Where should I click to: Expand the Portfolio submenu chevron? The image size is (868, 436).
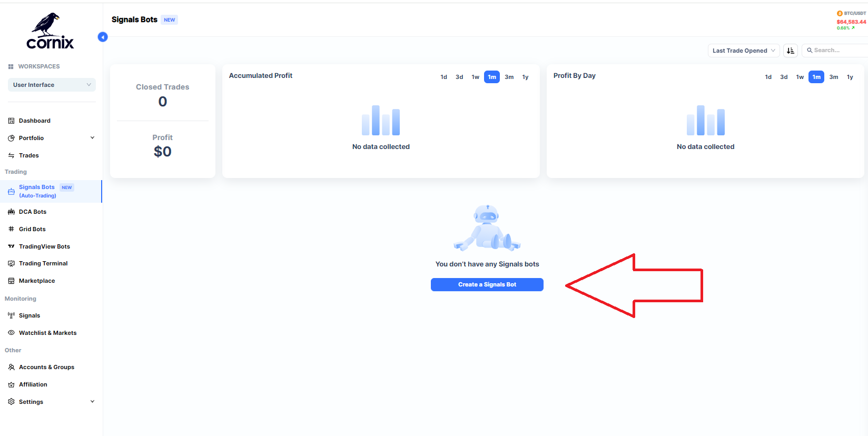tap(92, 138)
